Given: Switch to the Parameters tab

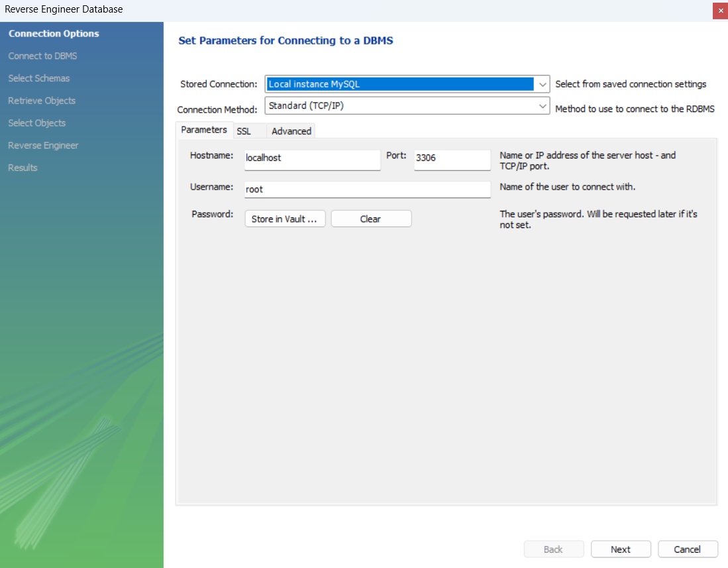Looking at the screenshot, I should (204, 130).
